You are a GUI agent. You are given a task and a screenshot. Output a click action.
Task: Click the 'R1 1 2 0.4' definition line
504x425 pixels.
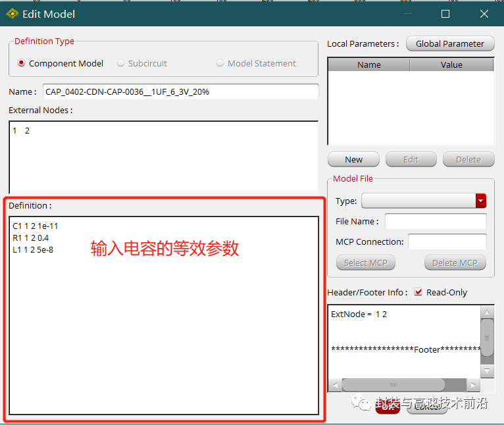pos(30,238)
